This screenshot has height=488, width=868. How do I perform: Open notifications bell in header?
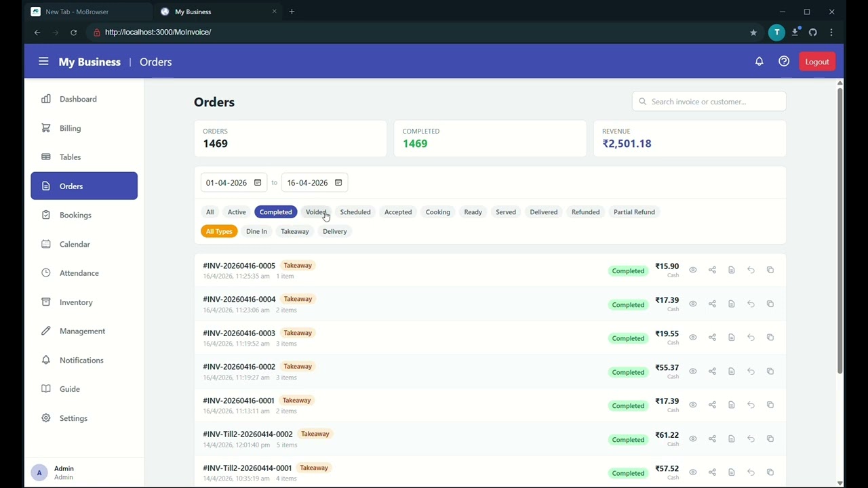[759, 62]
